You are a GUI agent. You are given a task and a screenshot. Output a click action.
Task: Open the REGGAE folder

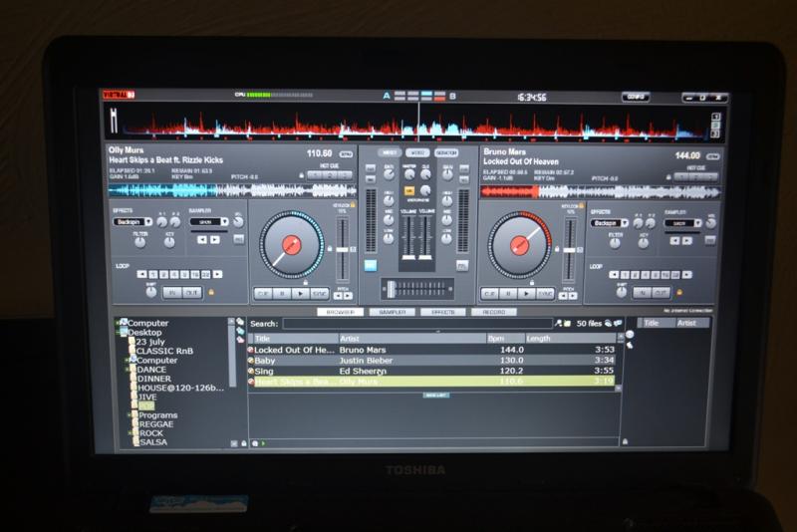pos(156,423)
